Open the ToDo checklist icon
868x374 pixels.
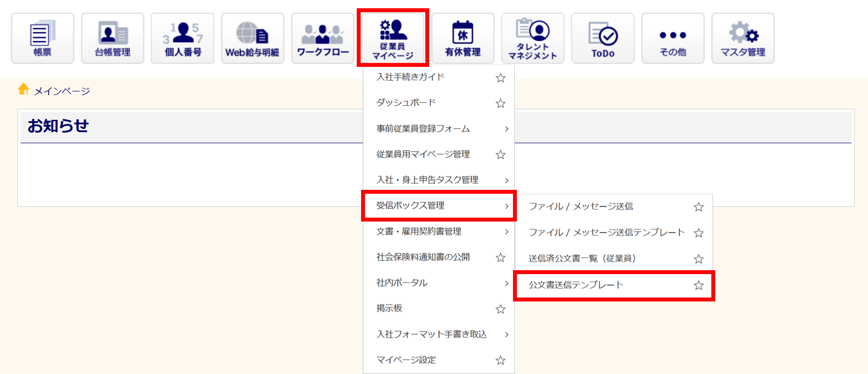tap(603, 38)
